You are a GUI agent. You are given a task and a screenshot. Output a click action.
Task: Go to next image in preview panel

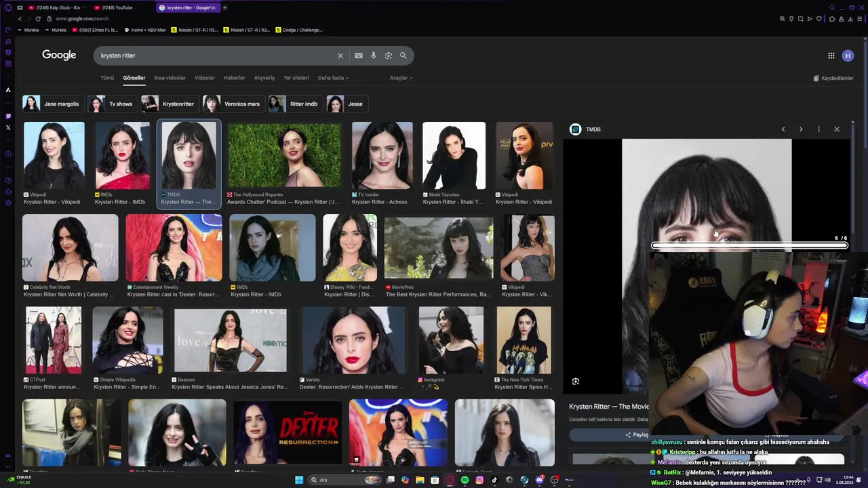tap(801, 129)
